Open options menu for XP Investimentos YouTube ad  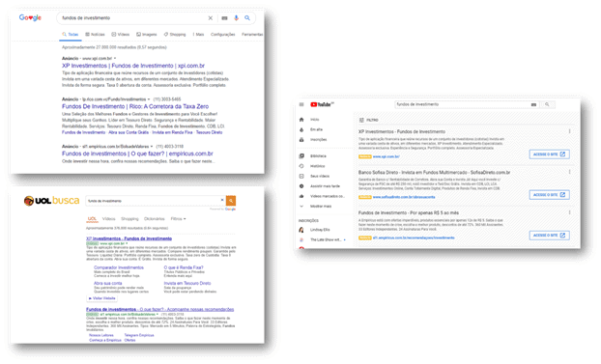569,131
